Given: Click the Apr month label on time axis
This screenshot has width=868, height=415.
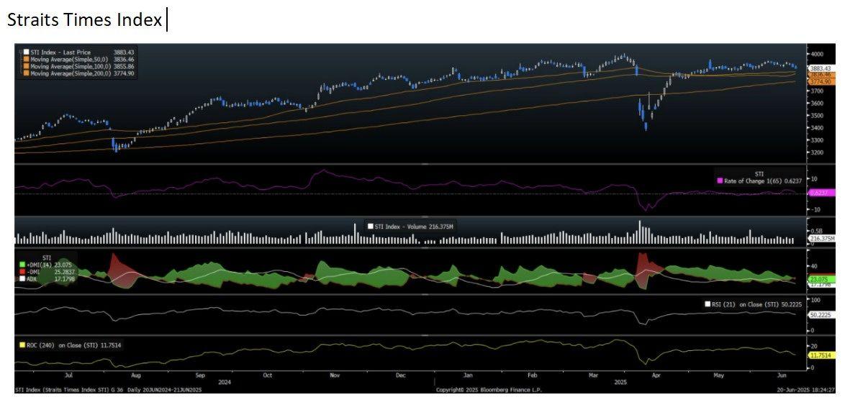Looking at the screenshot, I should click(x=656, y=375).
